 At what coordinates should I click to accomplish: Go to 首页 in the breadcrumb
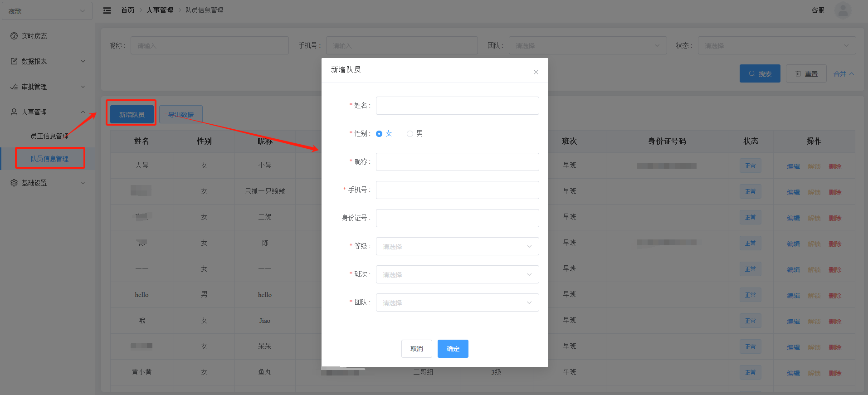[127, 10]
